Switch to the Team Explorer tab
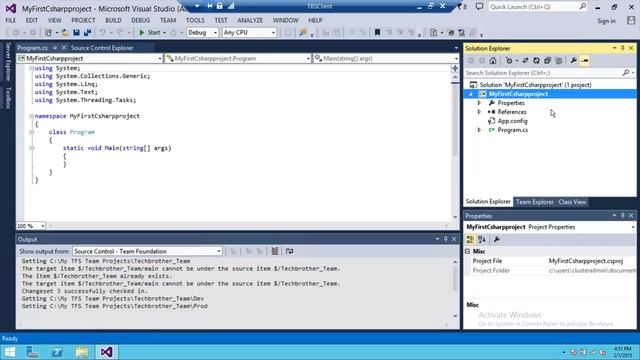Image resolution: width=640 pixels, height=360 pixels. pos(534,202)
